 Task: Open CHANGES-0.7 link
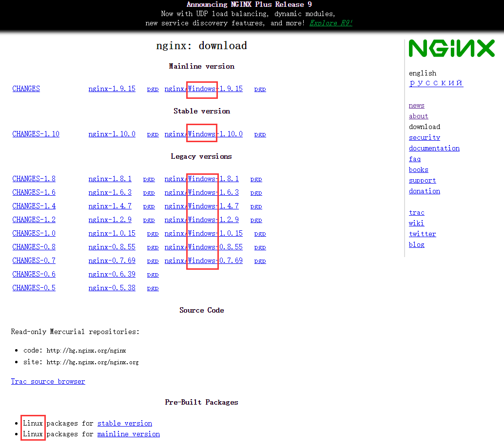point(34,261)
